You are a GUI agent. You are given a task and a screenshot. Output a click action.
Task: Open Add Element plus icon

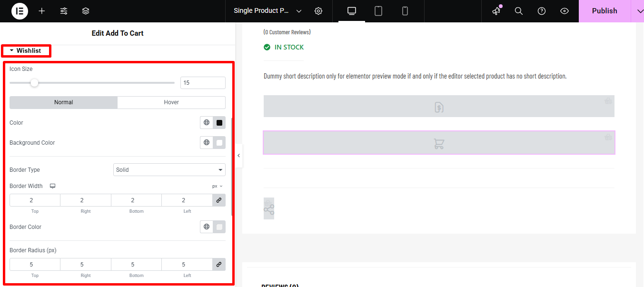pos(42,11)
